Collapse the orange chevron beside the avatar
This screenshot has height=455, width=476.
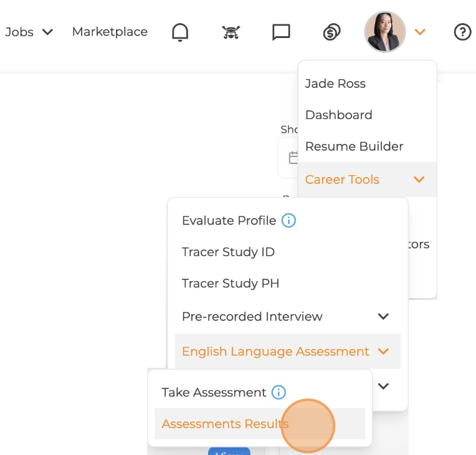tap(420, 32)
